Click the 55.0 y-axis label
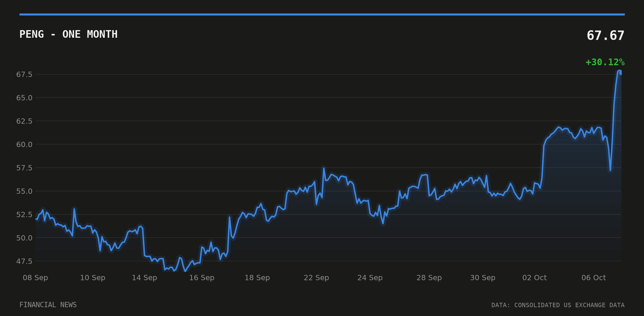The image size is (644, 316). click(x=24, y=192)
